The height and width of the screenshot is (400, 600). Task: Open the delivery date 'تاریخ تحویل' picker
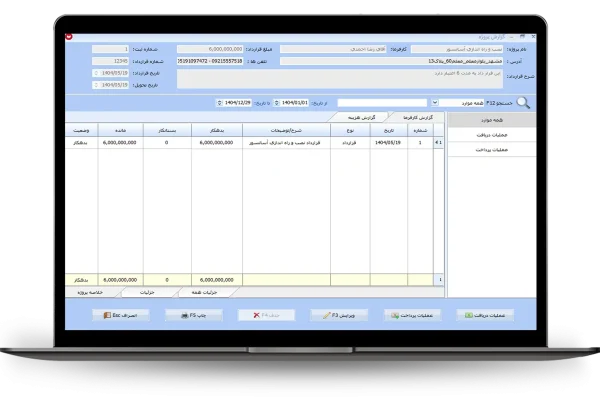95,85
